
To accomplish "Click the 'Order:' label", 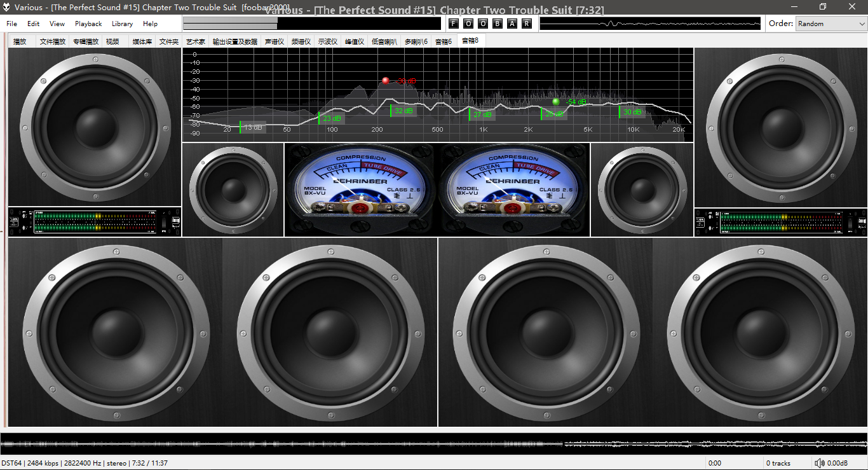I will 780,24.
